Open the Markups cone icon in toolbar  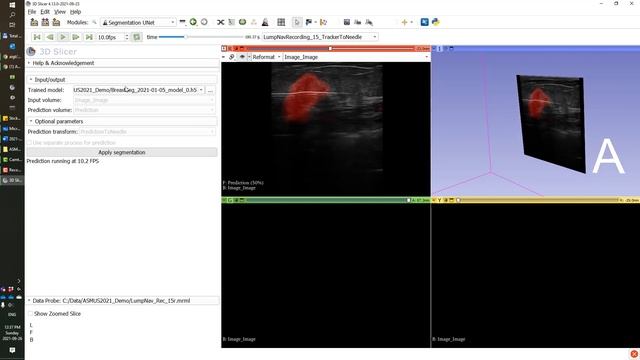coord(265,22)
